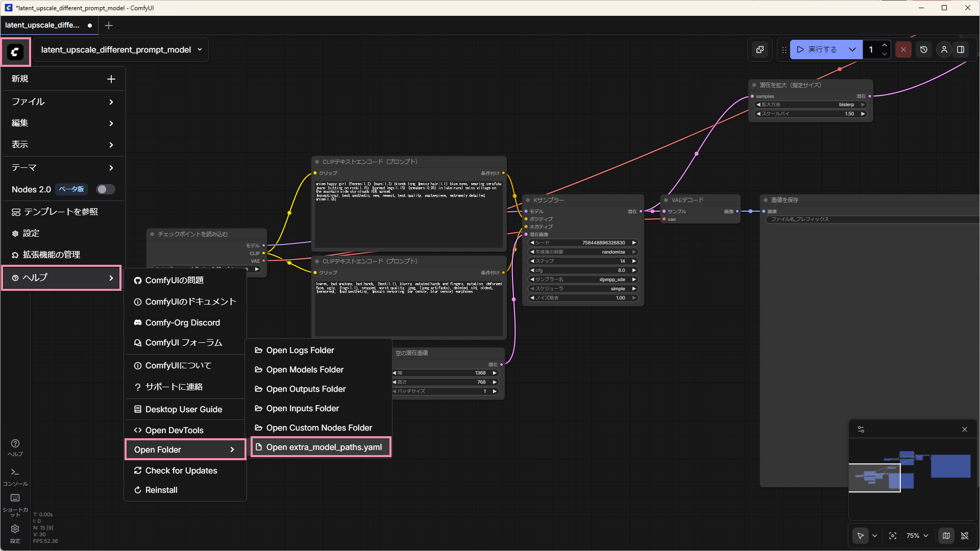Click Check for Updates entry
This screenshot has height=551, width=980.
click(x=181, y=470)
